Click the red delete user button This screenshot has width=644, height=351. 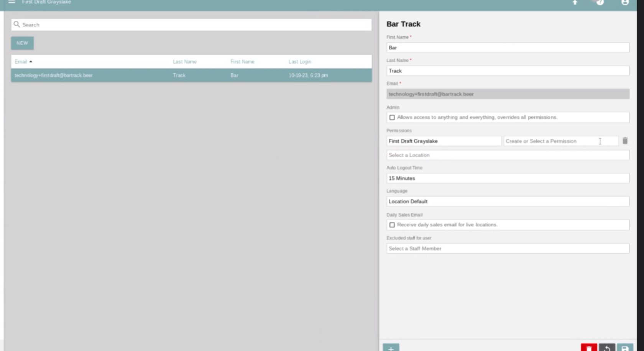(x=589, y=348)
